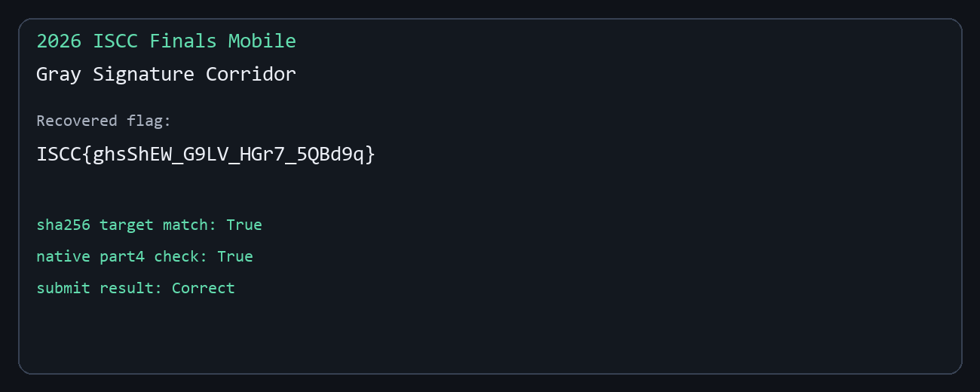
Task: Click the word native in status line
Action: pyautogui.click(x=63, y=256)
